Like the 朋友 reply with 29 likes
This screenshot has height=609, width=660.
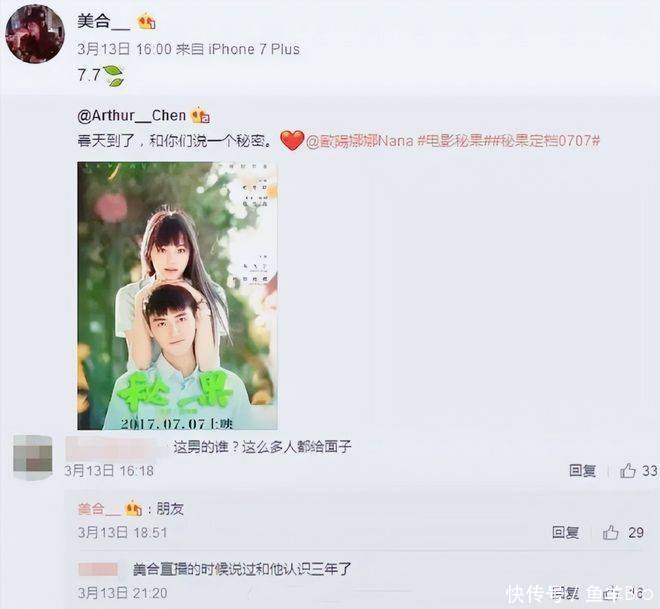tap(611, 532)
